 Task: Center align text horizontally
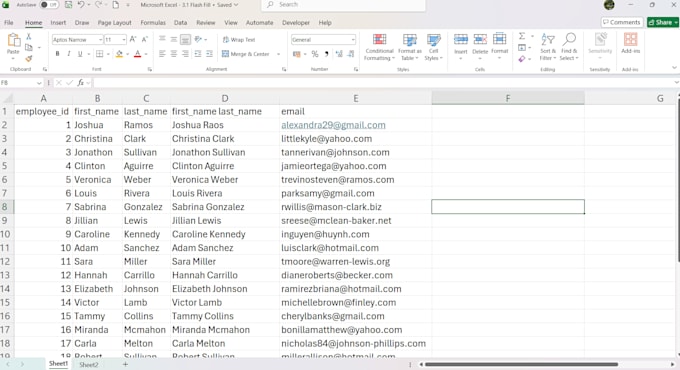173,54
